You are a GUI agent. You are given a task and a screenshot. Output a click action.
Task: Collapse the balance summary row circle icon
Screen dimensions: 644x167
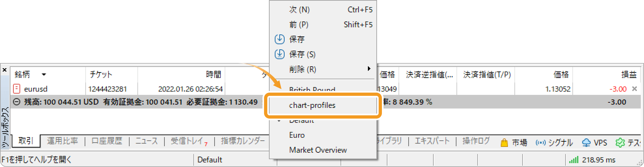(16, 102)
